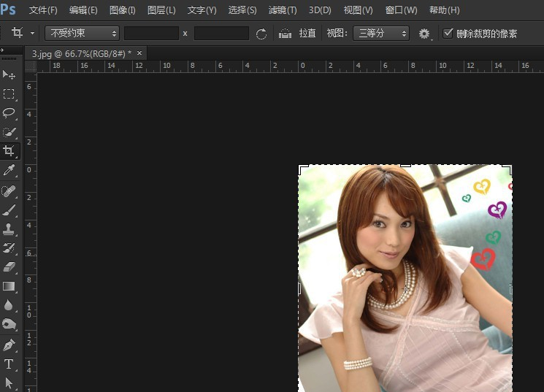
Task: Open the 图像(I) menu
Action: (122, 10)
